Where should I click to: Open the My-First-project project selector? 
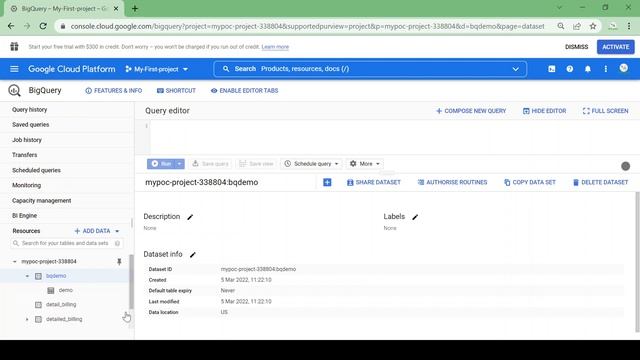[157, 69]
